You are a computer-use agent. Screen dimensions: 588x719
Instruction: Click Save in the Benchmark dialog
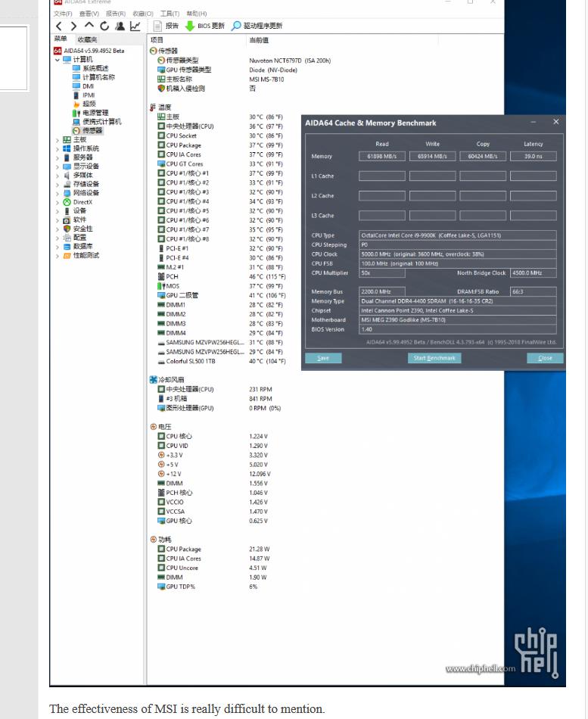[323, 358]
